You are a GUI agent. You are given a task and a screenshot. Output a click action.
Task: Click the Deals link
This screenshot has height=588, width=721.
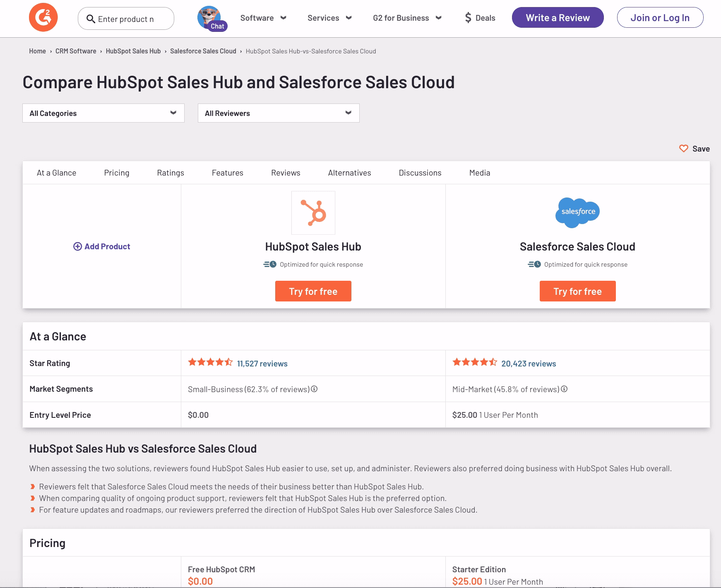[485, 18]
